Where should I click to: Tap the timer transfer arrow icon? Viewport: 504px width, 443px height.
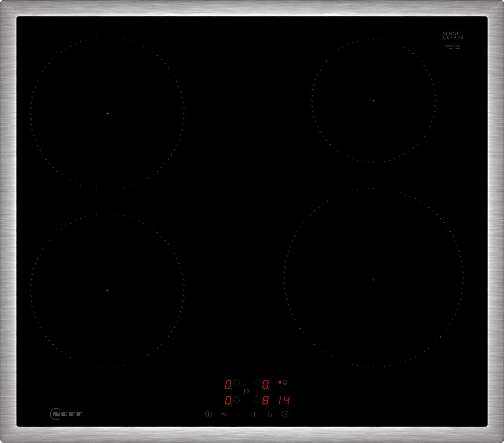247,391
